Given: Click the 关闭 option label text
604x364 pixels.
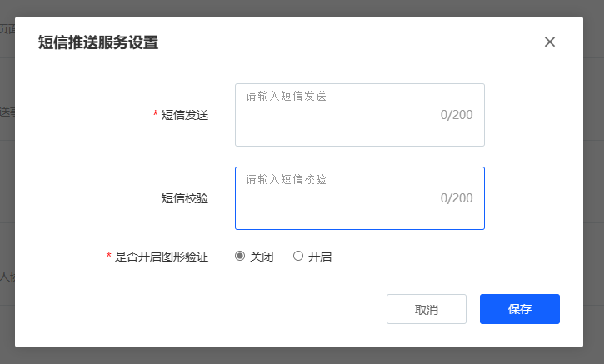Looking at the screenshot, I should point(262,257).
